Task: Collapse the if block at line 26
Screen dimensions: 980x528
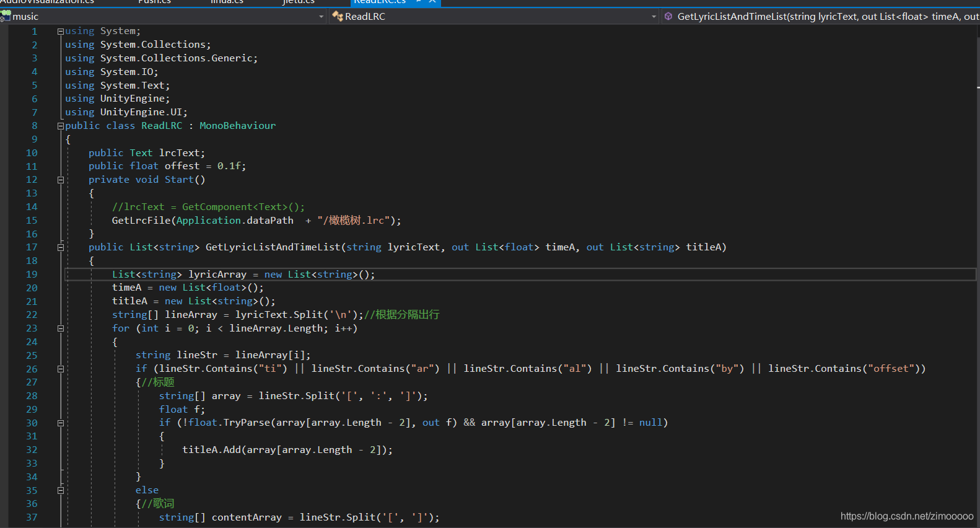Action: [x=61, y=369]
